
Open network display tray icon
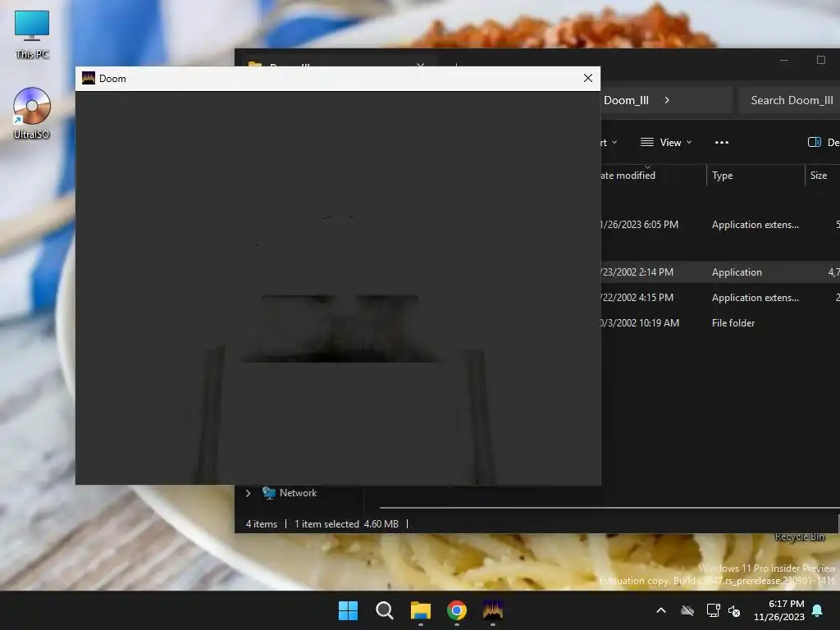click(x=713, y=610)
